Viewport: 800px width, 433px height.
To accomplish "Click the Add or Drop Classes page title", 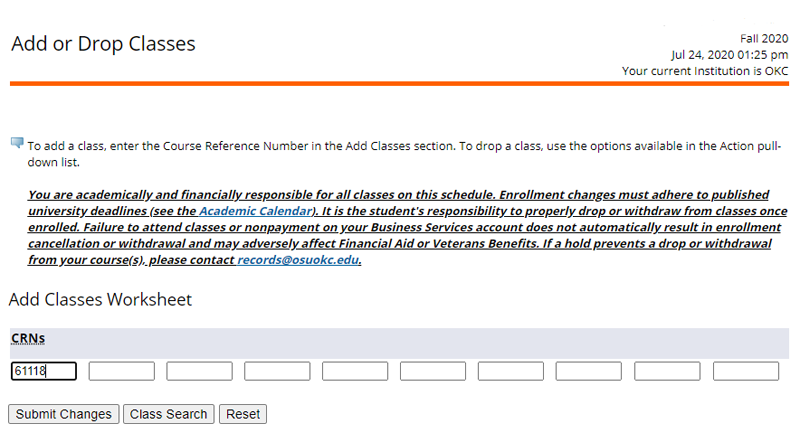I will [x=104, y=44].
